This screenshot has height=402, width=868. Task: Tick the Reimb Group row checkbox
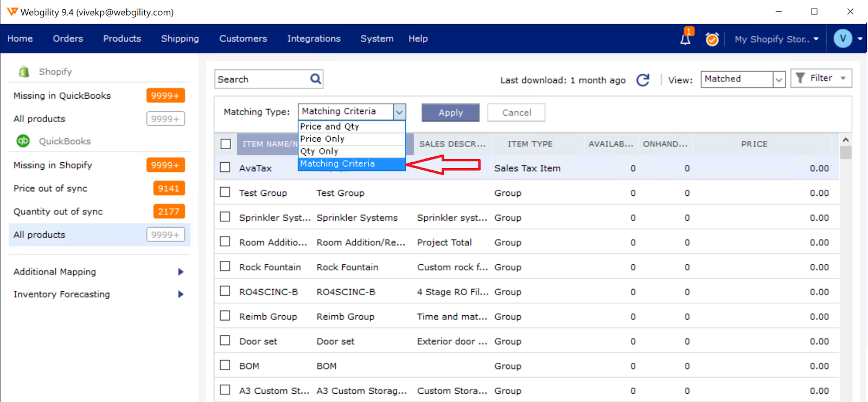(225, 316)
